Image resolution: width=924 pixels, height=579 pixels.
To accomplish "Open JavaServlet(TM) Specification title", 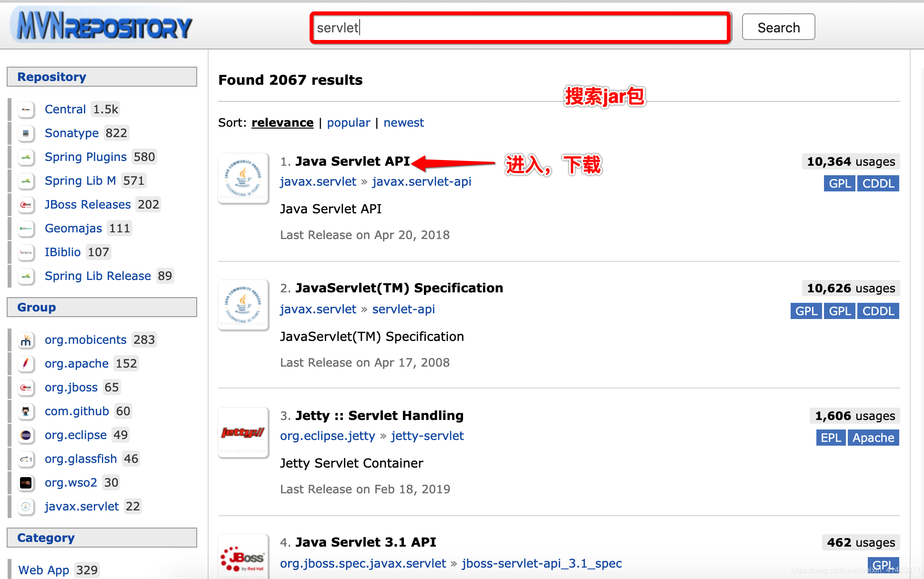I will (x=399, y=288).
